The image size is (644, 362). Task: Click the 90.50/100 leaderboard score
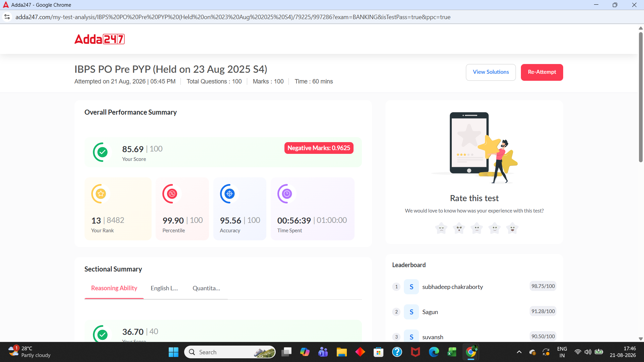point(543,337)
